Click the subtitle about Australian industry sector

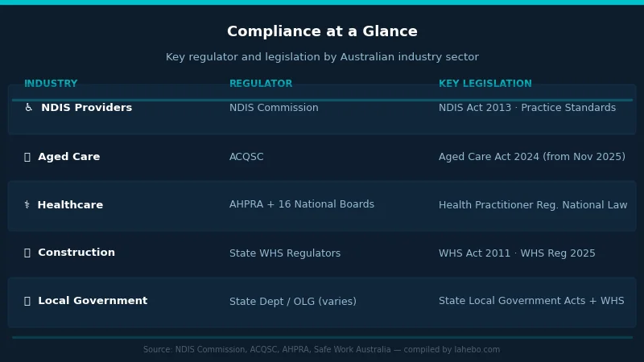(322, 56)
